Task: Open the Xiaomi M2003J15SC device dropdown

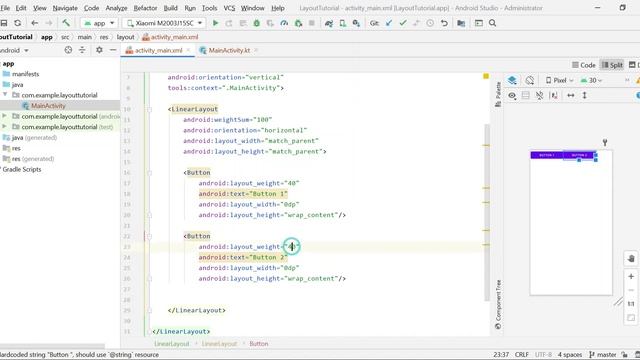Action: click(164, 23)
